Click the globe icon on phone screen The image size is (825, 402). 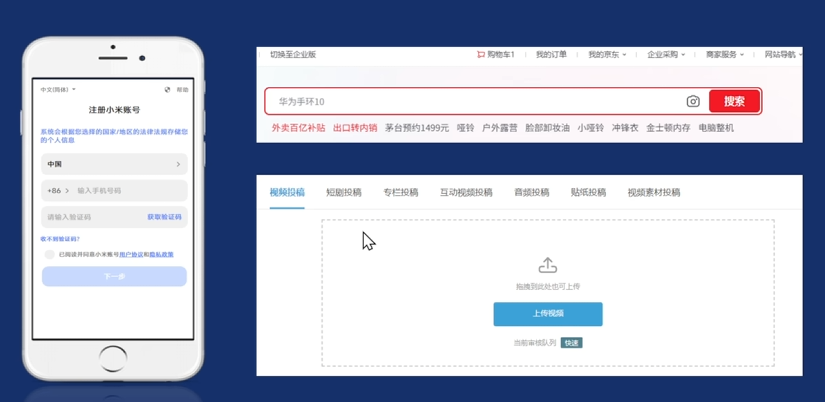pyautogui.click(x=167, y=89)
